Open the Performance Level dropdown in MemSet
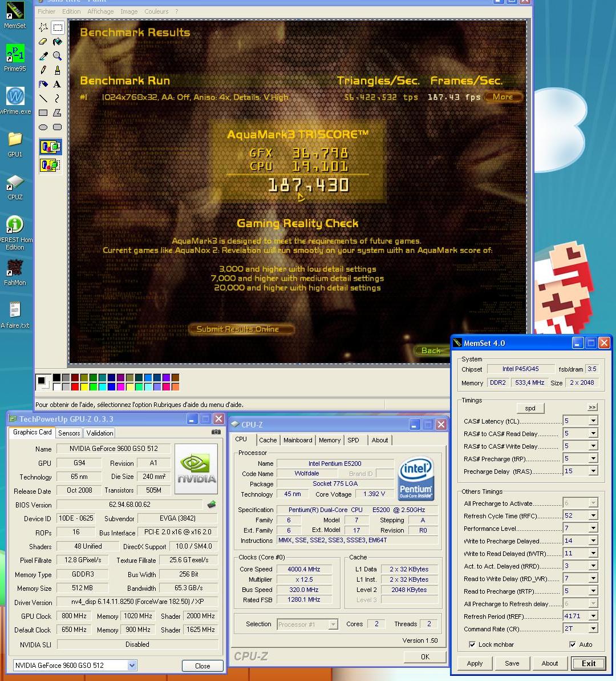 tap(593, 528)
